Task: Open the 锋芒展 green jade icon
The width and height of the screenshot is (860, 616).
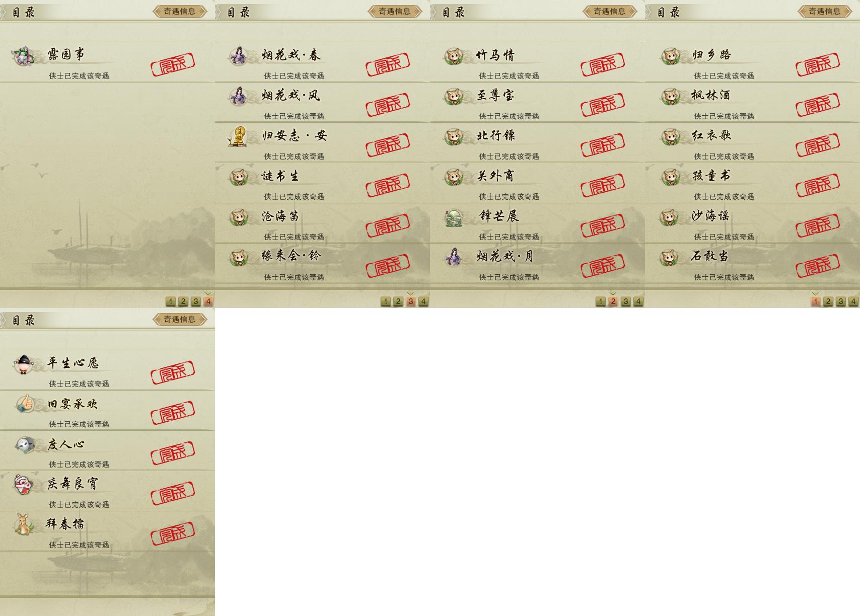Action: 454,217
